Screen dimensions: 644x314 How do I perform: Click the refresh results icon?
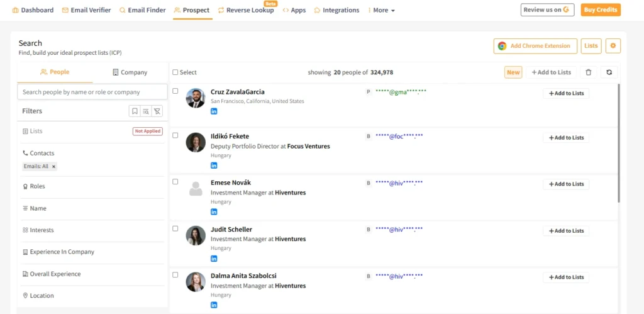tap(609, 72)
